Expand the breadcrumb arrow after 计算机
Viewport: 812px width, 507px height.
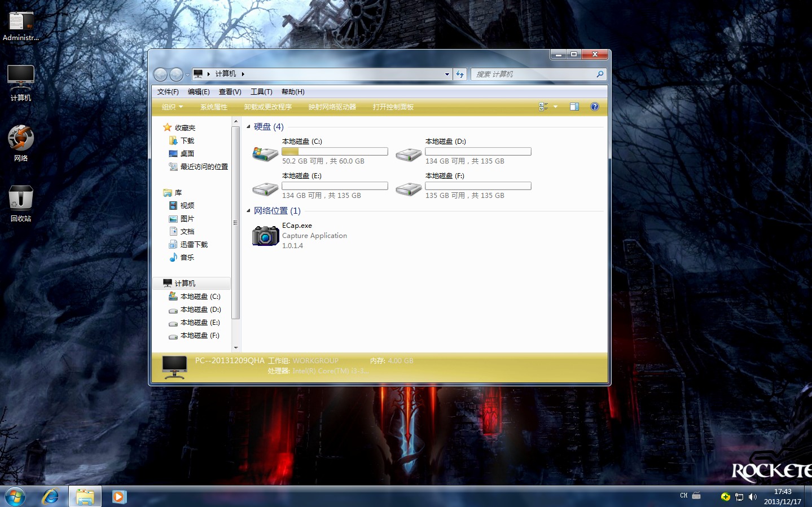click(x=243, y=74)
